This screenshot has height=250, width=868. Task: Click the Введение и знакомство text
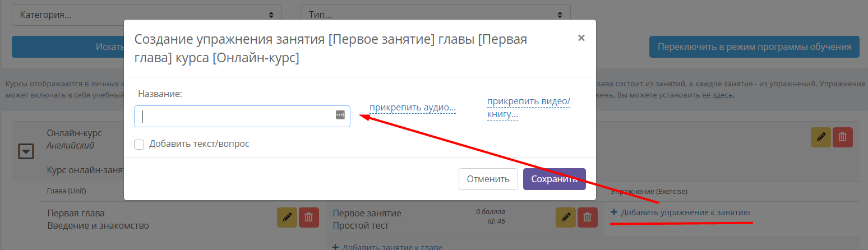(x=98, y=225)
